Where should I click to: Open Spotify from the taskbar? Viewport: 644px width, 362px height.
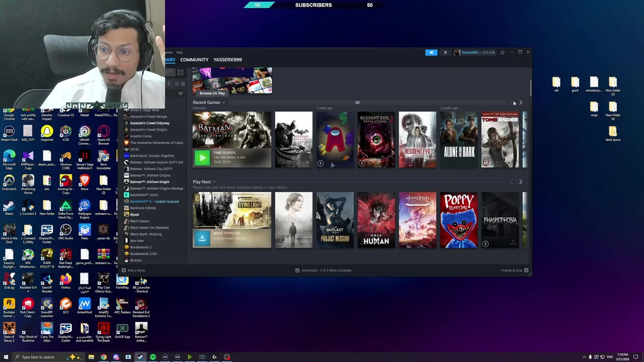(152, 357)
